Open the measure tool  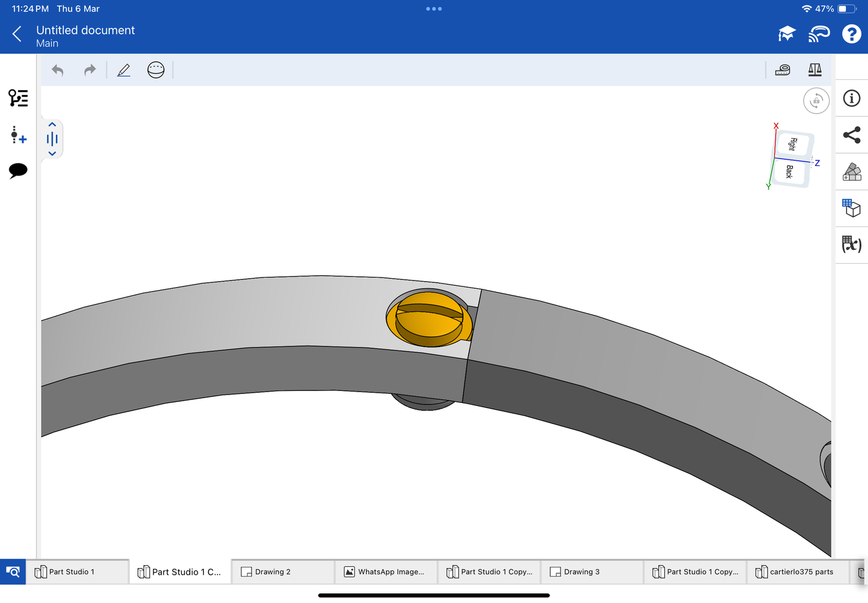coord(782,70)
